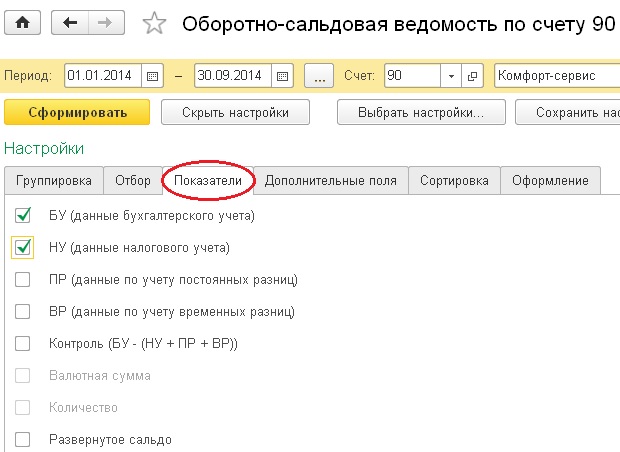The height and width of the screenshot is (452, 620).
Task: Select the Показатели tab
Action: (x=208, y=181)
